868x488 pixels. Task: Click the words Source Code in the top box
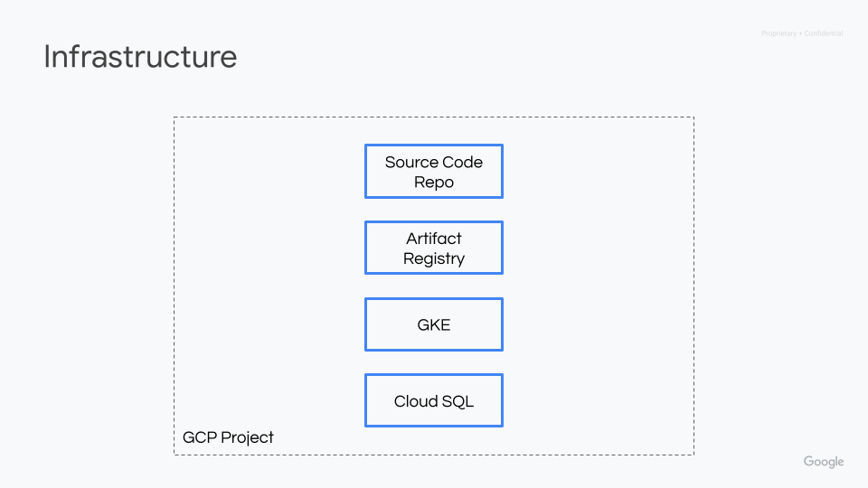click(434, 163)
